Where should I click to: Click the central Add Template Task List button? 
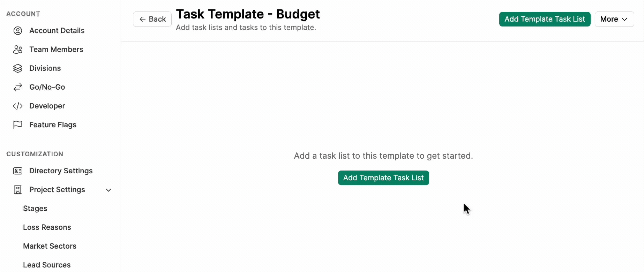[x=383, y=177]
